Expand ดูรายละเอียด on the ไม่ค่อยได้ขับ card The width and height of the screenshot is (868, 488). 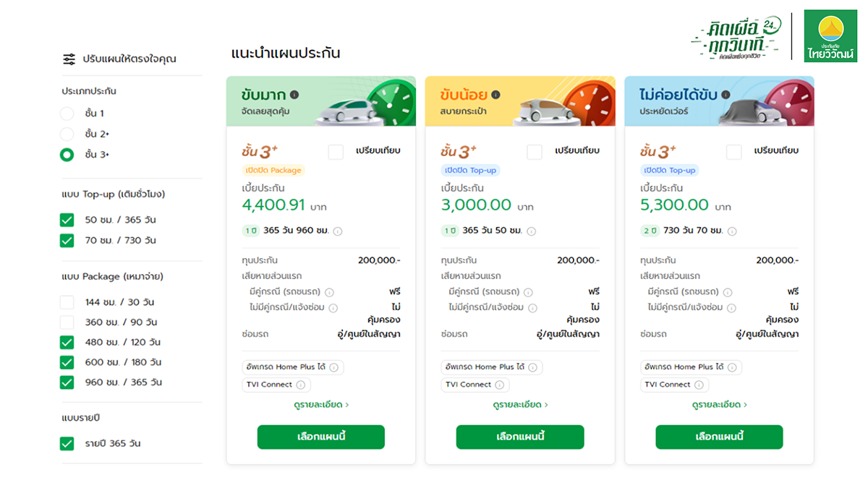coord(719,405)
